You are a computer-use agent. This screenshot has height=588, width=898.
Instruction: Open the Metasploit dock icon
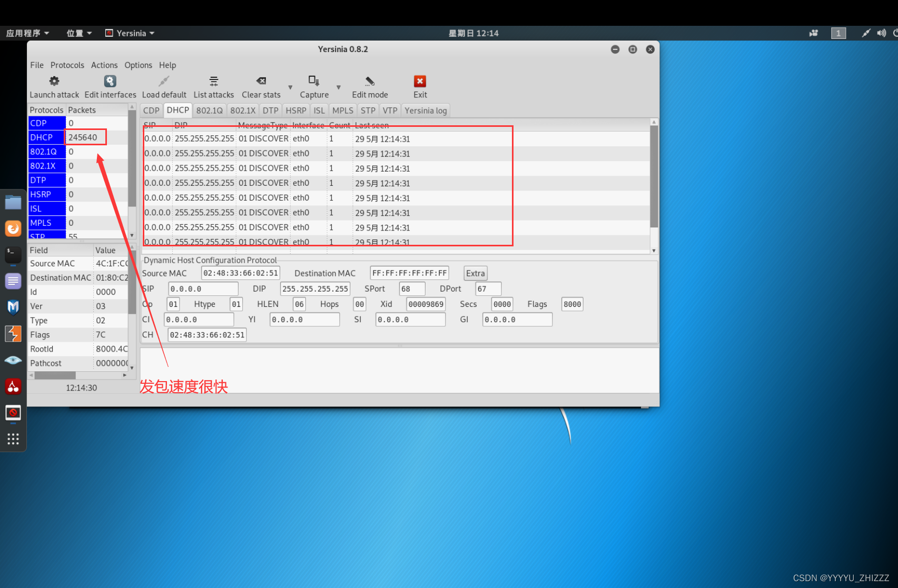[x=13, y=307]
